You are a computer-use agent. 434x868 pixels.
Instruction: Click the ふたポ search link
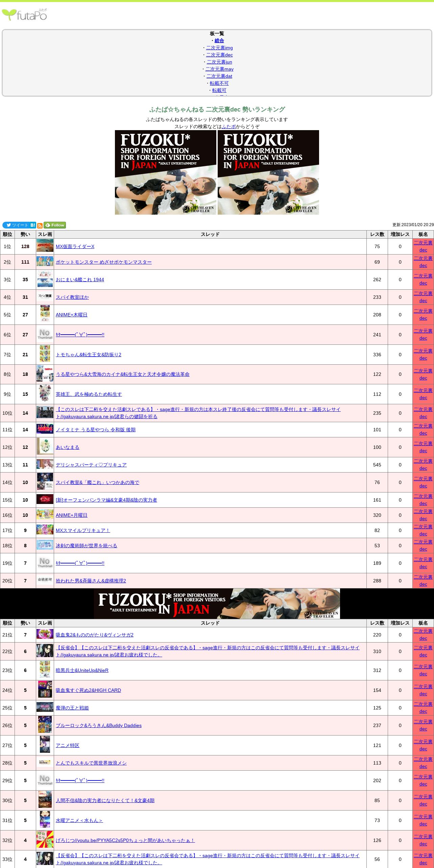229,126
